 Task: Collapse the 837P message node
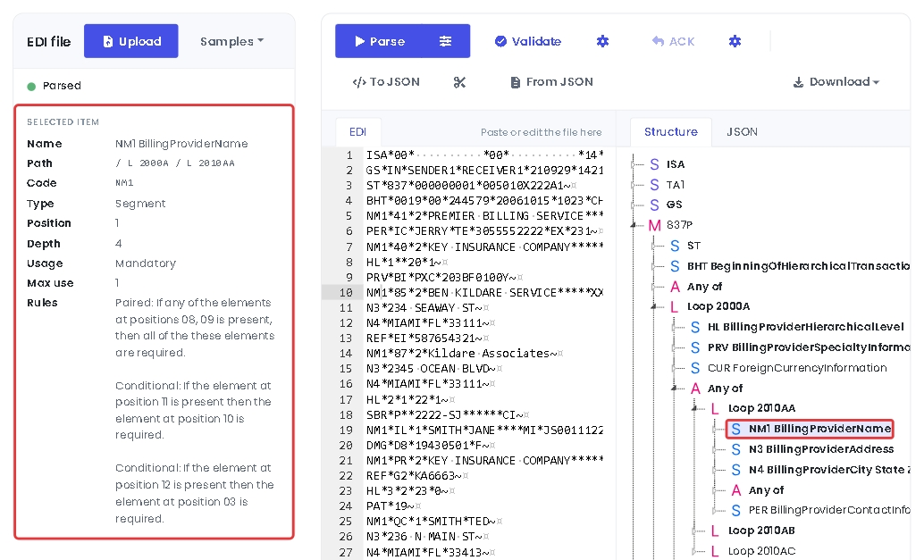[x=634, y=225]
